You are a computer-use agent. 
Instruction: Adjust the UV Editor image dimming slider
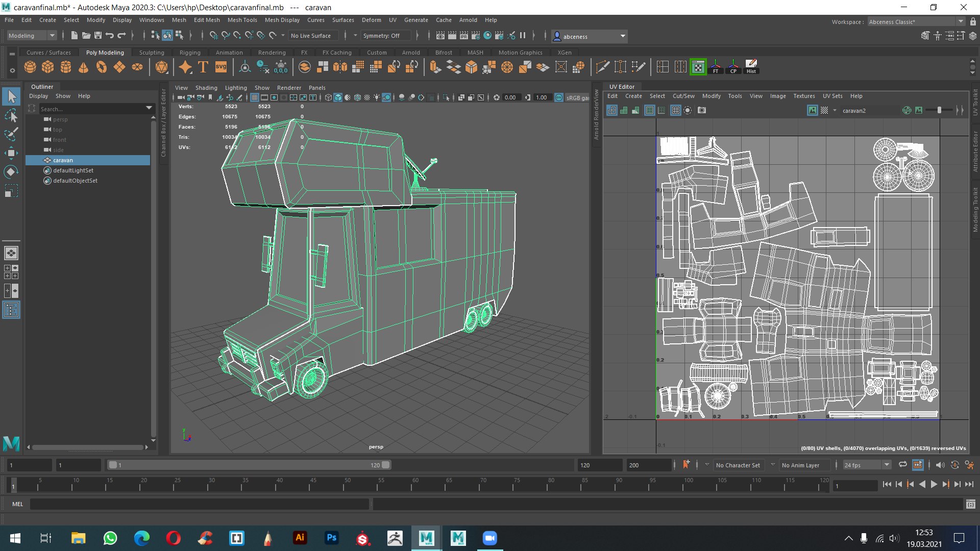[939, 110]
